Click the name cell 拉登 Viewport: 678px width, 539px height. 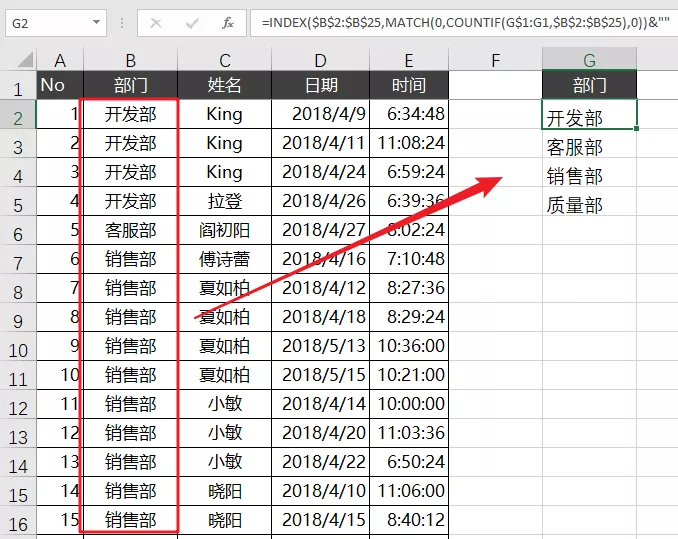(224, 201)
